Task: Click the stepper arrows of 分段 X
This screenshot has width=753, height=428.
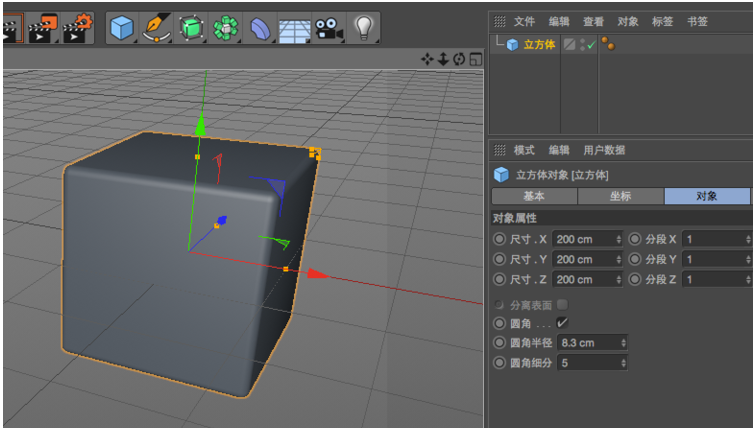Action: coord(747,239)
